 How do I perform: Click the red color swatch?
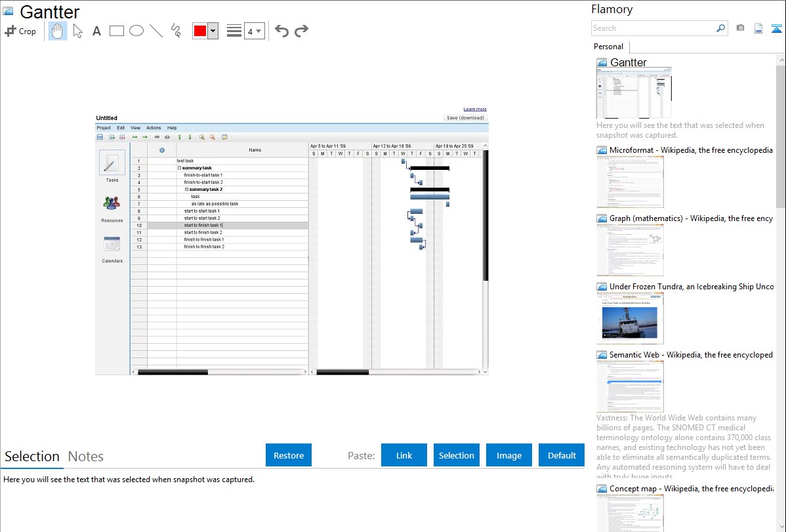coord(200,31)
